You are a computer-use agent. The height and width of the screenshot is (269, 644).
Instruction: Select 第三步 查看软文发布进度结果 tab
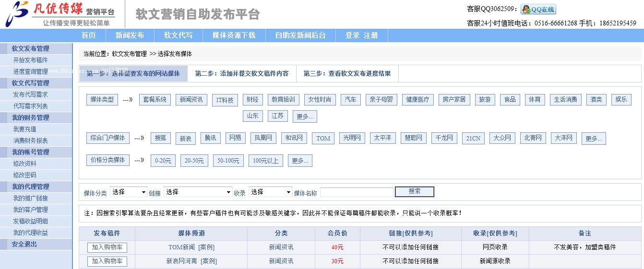click(x=347, y=74)
